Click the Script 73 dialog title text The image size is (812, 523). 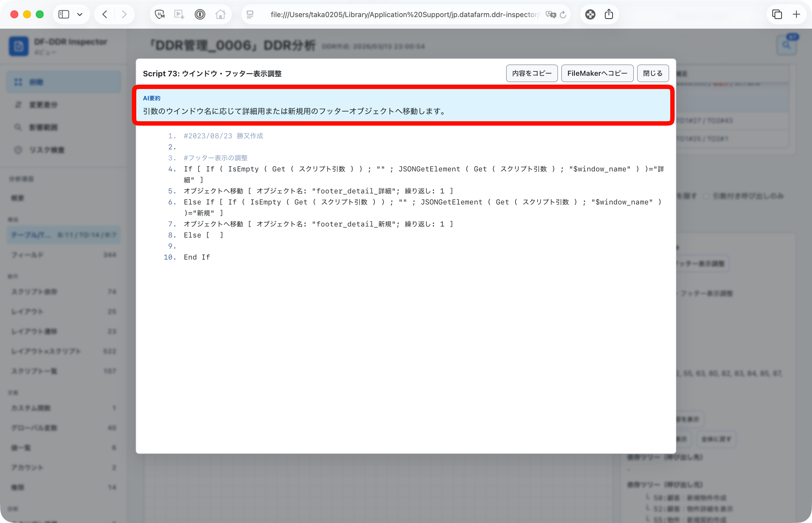point(212,73)
